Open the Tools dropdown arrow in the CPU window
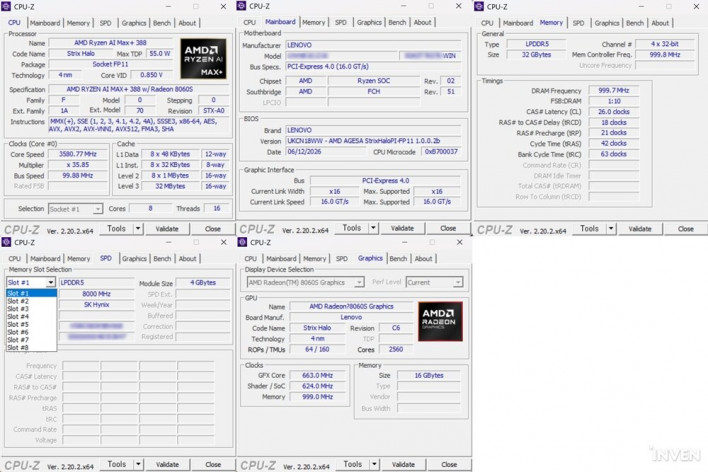The image size is (708, 472). pyautogui.click(x=138, y=229)
